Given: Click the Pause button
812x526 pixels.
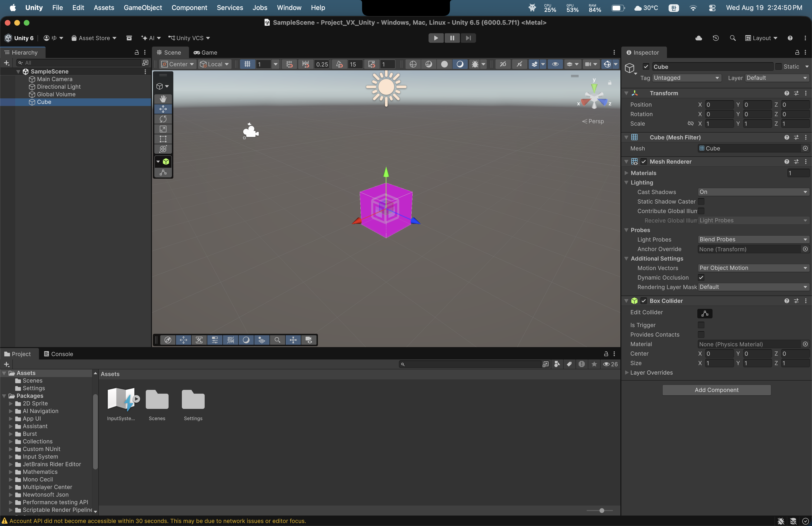Looking at the screenshot, I should [452, 38].
